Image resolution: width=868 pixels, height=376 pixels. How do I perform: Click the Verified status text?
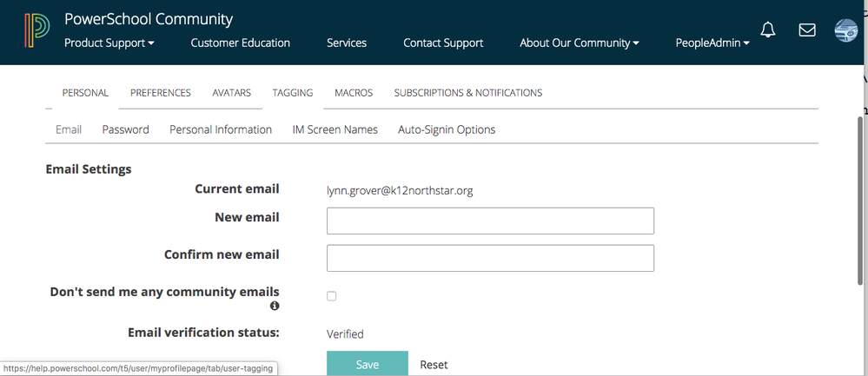click(345, 334)
